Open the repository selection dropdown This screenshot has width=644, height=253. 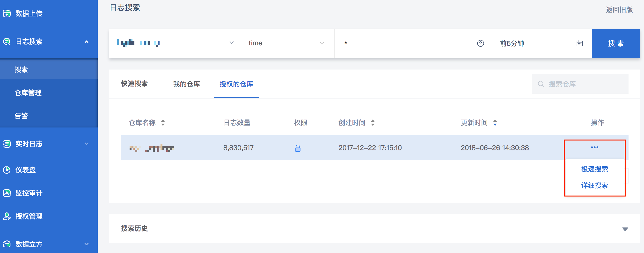(x=174, y=43)
